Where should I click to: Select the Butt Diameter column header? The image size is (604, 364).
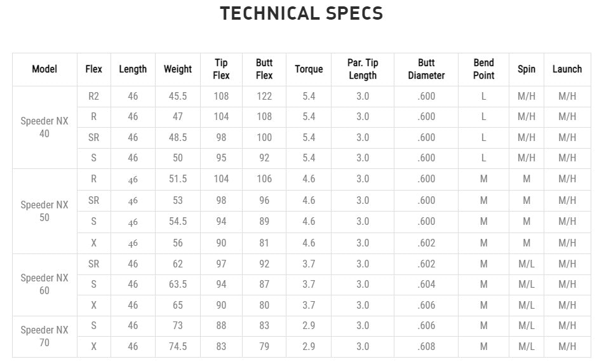pos(426,69)
